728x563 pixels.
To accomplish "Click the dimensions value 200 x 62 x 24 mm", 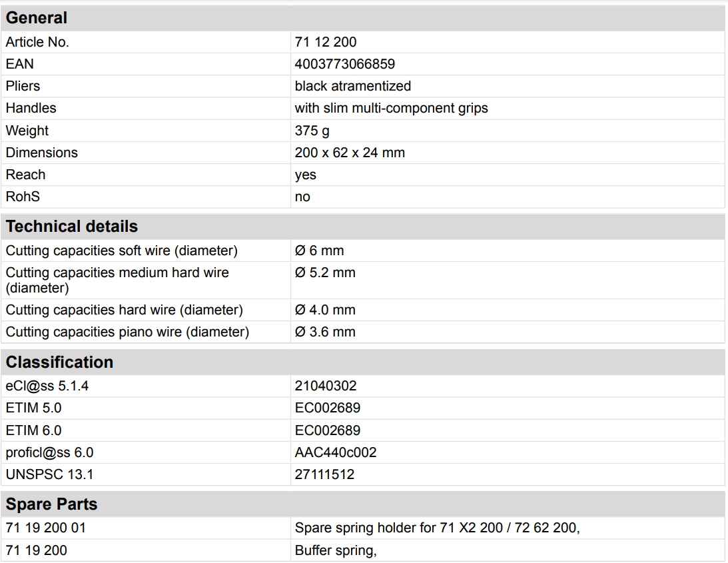I will pos(349,153).
